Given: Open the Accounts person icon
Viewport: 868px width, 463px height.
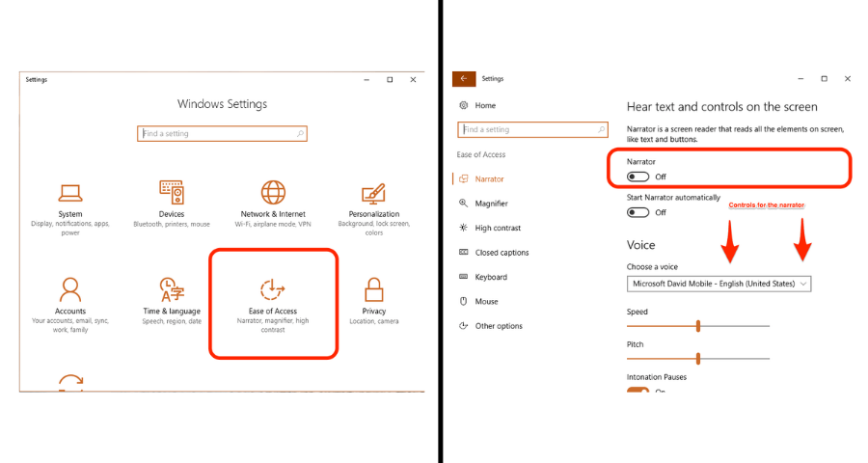Looking at the screenshot, I should pyautogui.click(x=70, y=289).
